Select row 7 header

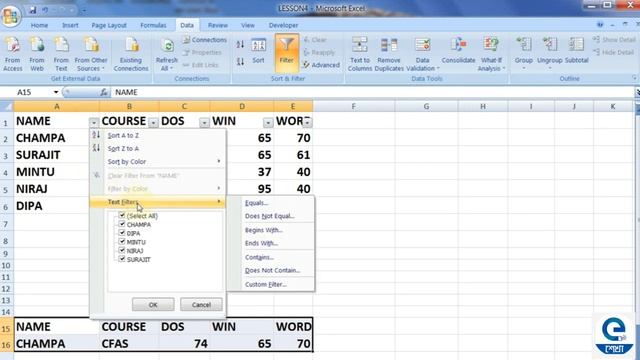pos(6,224)
